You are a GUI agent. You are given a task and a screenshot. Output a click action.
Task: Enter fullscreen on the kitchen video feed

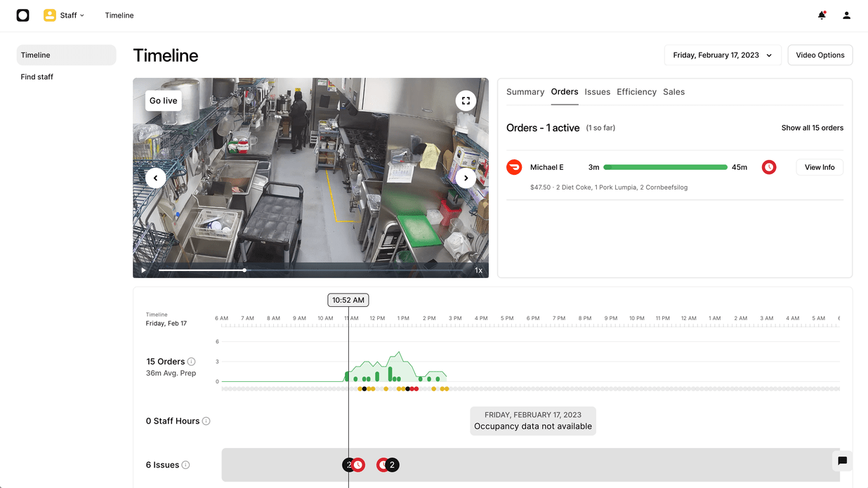coord(466,100)
